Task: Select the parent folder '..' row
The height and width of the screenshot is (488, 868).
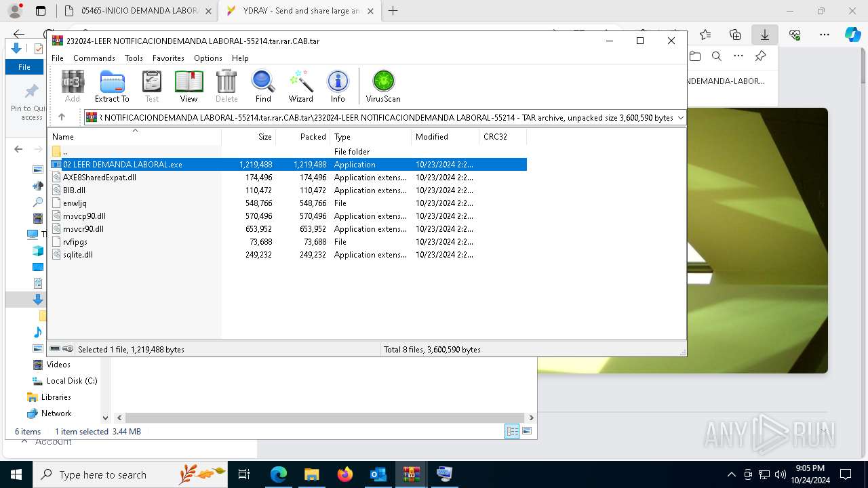Action: coord(288,151)
